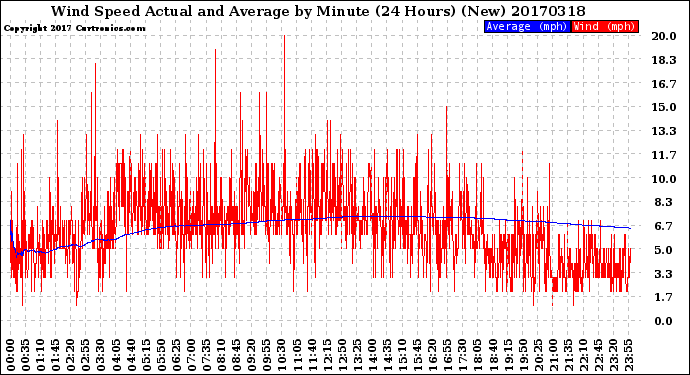Viewport: 690px width, 375px height.
Task: Click the 16:55 time label
Action: point(448,355)
